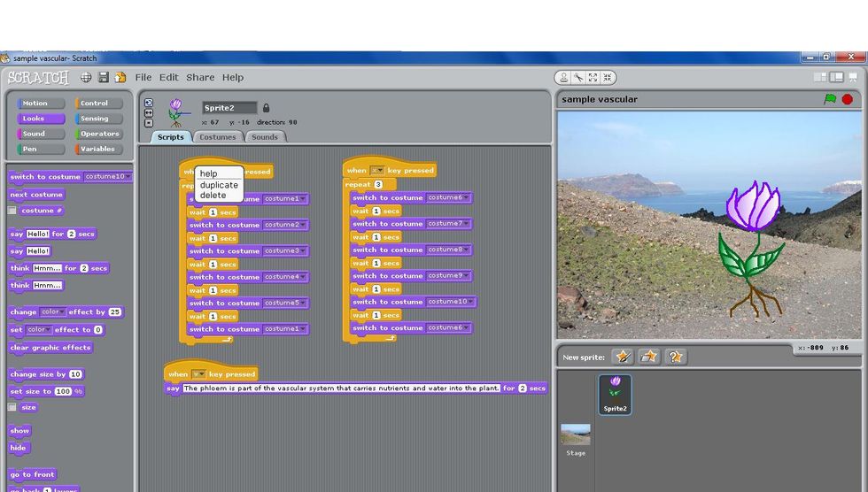
Task: Tick the size reporter checkbox
Action: 12,407
